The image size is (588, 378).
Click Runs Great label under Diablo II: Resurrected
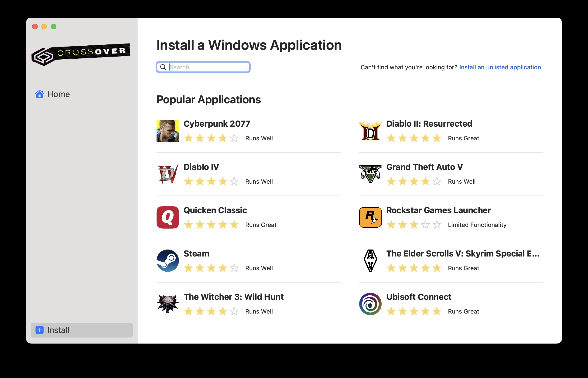click(463, 138)
